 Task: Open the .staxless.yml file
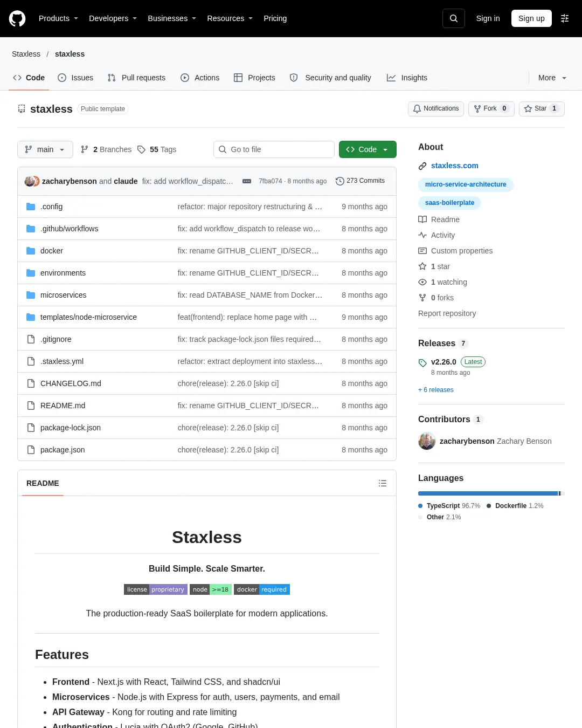62,361
